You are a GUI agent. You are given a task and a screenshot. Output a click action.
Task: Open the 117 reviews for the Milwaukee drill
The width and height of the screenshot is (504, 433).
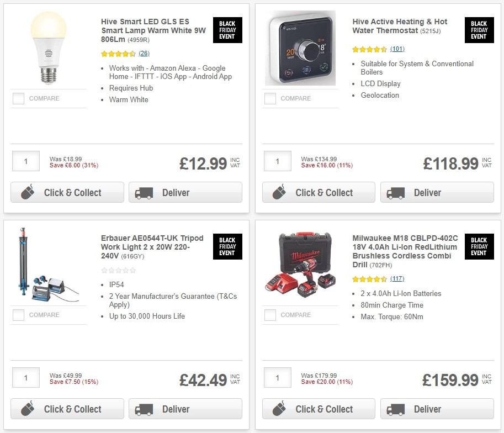pyautogui.click(x=397, y=278)
